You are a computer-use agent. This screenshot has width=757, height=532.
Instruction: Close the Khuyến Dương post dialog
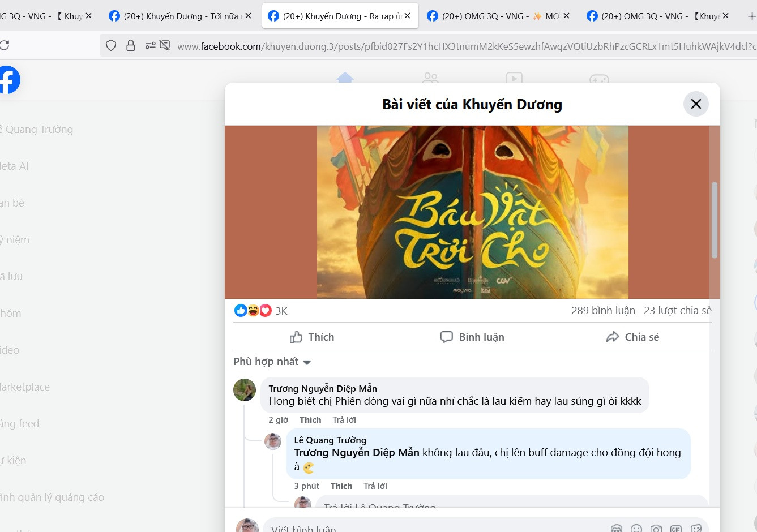696,104
